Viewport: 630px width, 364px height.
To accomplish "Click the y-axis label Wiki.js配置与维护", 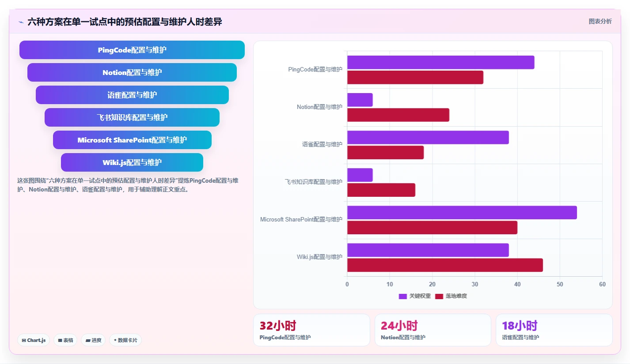I will [x=319, y=257].
